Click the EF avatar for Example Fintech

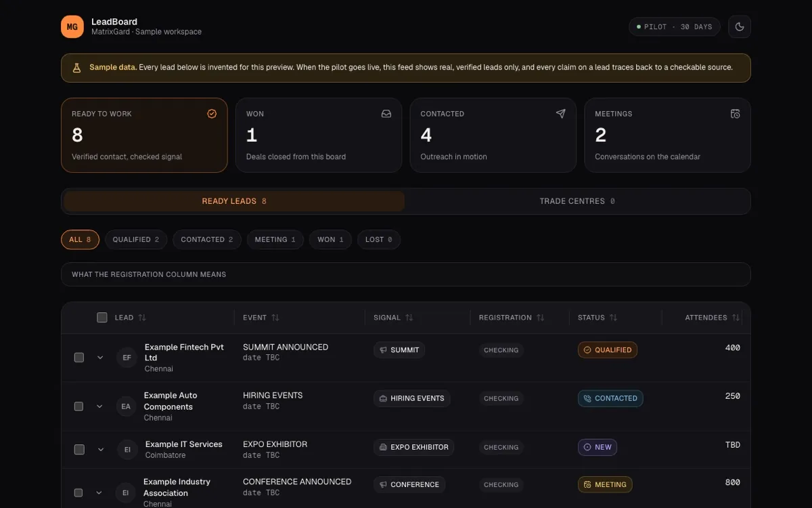point(127,358)
